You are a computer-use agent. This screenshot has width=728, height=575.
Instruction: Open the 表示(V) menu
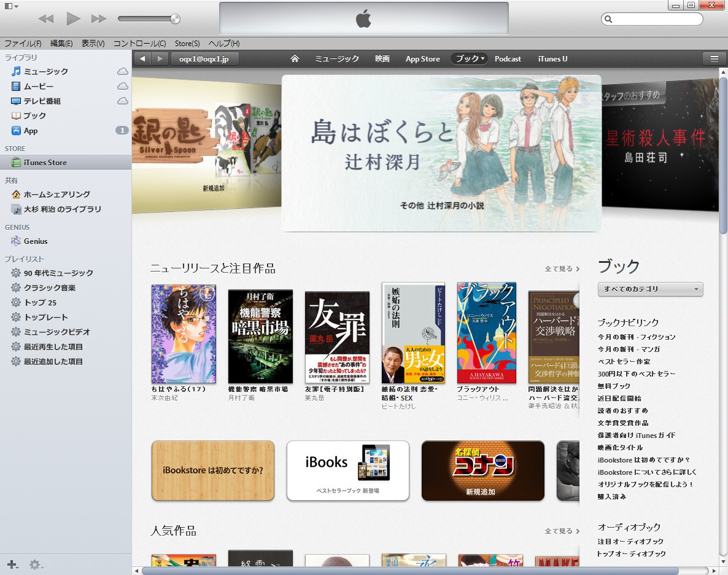[x=93, y=43]
